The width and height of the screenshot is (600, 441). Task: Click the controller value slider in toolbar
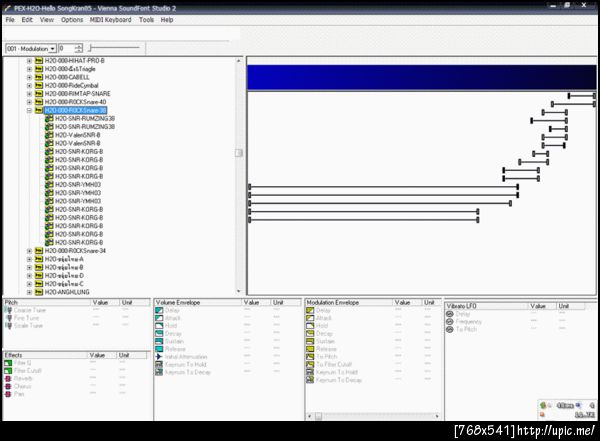click(x=114, y=48)
